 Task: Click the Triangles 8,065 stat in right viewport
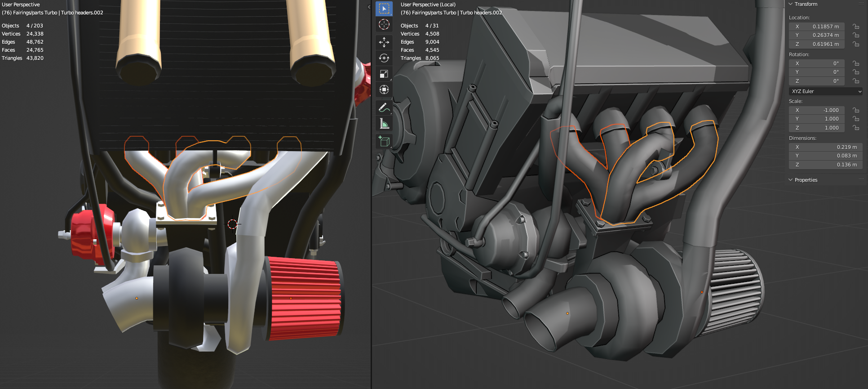tap(420, 58)
